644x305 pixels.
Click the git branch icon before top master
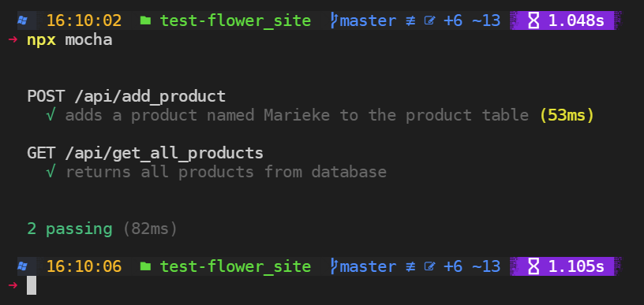(x=335, y=20)
